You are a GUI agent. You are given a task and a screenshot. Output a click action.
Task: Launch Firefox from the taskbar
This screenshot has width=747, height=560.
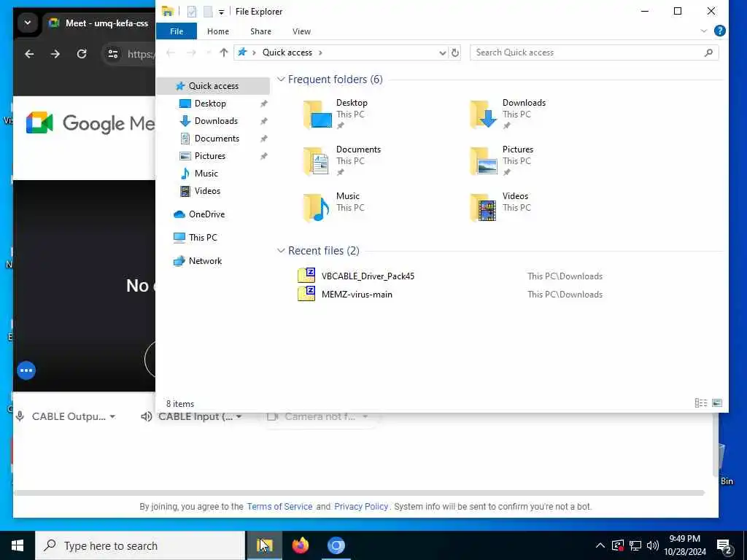(x=300, y=545)
